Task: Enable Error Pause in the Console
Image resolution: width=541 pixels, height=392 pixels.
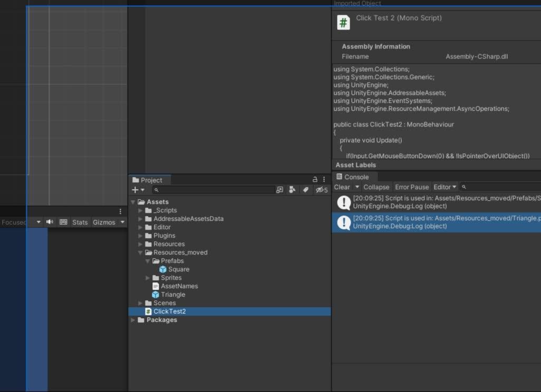Action: pos(412,187)
